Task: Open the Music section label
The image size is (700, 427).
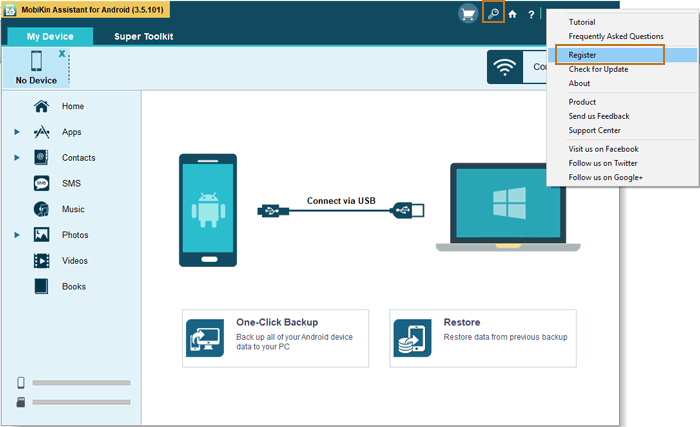Action: [73, 209]
